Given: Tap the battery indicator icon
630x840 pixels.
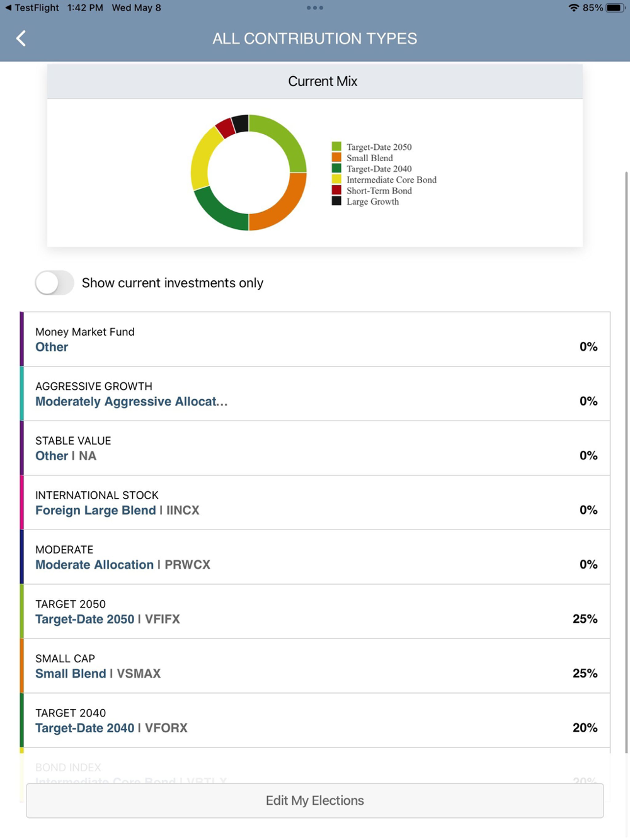Looking at the screenshot, I should point(614,8).
